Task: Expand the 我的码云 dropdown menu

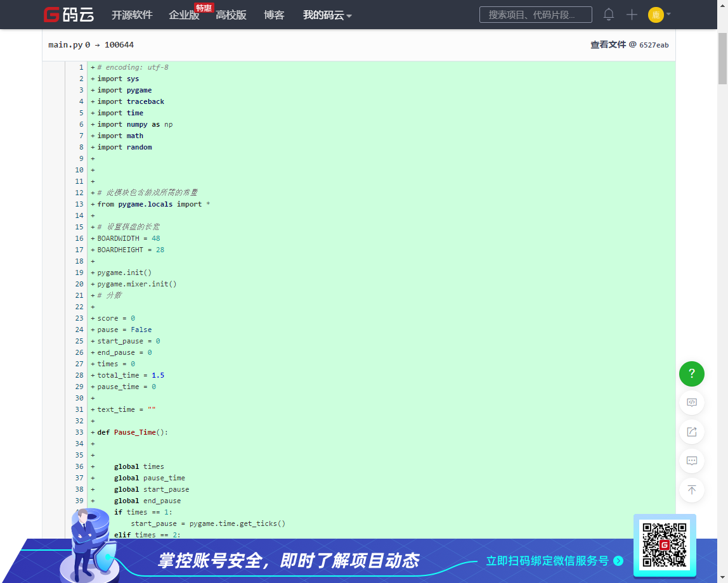Action: coord(327,15)
